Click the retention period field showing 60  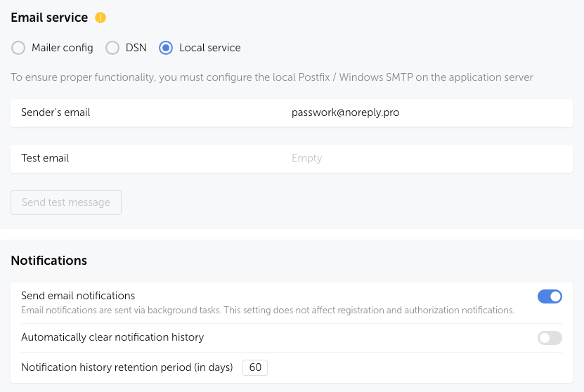(x=255, y=367)
